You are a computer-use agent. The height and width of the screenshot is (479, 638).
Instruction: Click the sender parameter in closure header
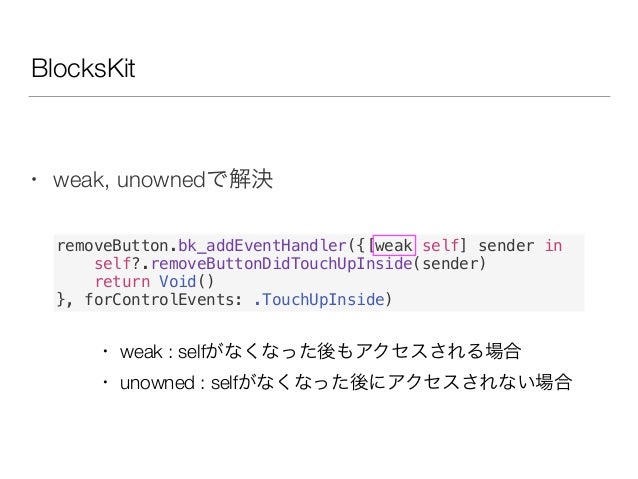(x=506, y=246)
